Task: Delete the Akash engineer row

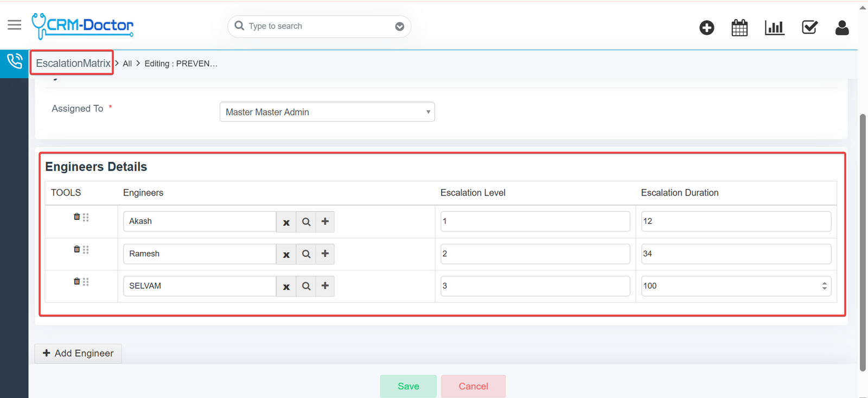Action: (x=76, y=217)
